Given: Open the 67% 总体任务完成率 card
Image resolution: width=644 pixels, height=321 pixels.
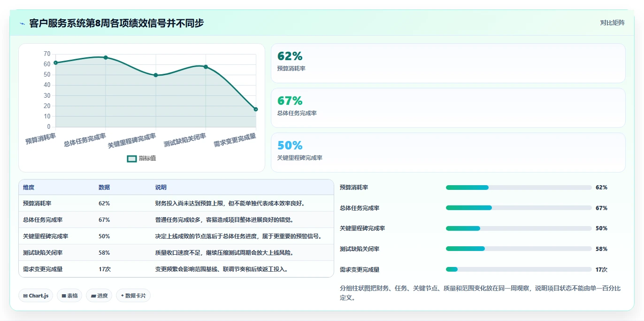Looking at the screenshot, I should 448,108.
